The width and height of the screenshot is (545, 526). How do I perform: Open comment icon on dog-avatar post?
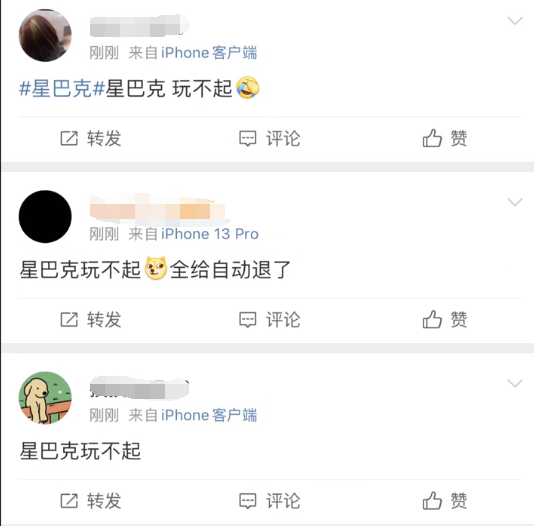coord(247,501)
